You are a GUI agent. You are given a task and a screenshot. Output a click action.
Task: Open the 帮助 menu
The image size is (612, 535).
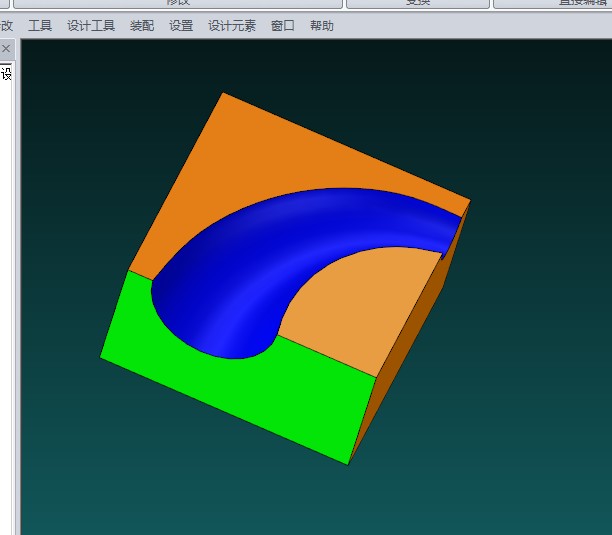click(322, 26)
